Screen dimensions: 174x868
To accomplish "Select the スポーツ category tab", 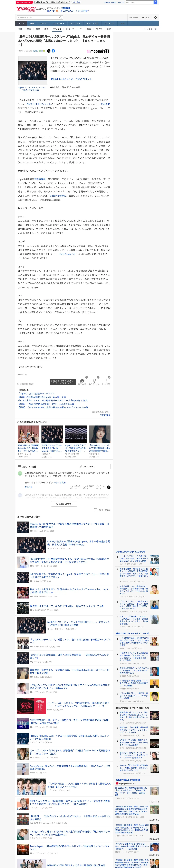I will [70, 29].
